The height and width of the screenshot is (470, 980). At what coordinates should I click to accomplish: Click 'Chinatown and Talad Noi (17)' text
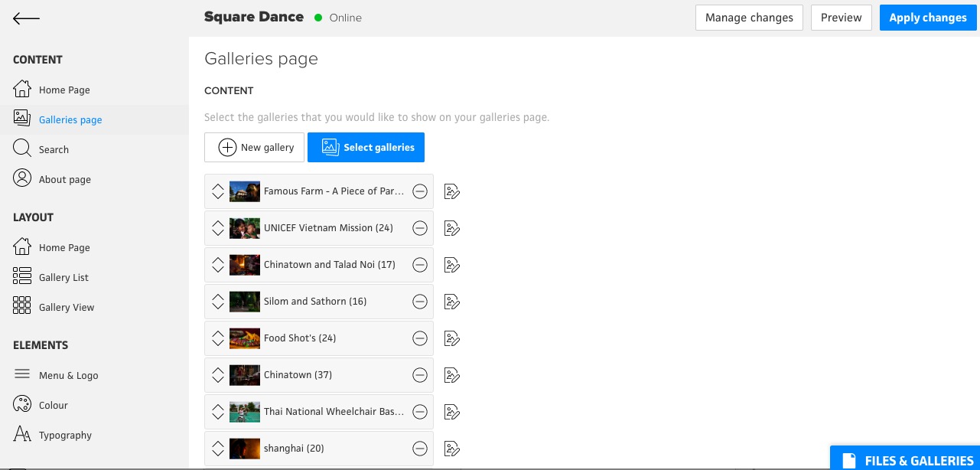[330, 265]
